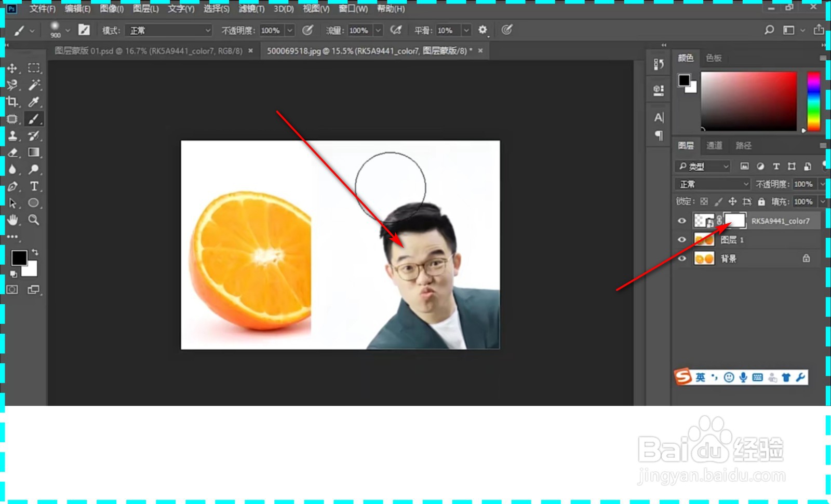Viewport: 831px width, 504px height.
Task: Click the share image icon
Action: 819,30
